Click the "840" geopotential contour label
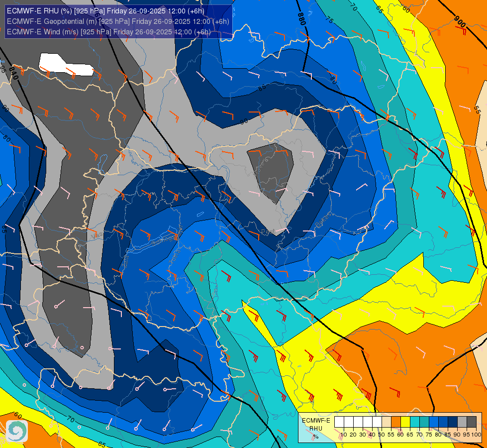Screen dimensions: 487x448 click(x=13, y=73)
